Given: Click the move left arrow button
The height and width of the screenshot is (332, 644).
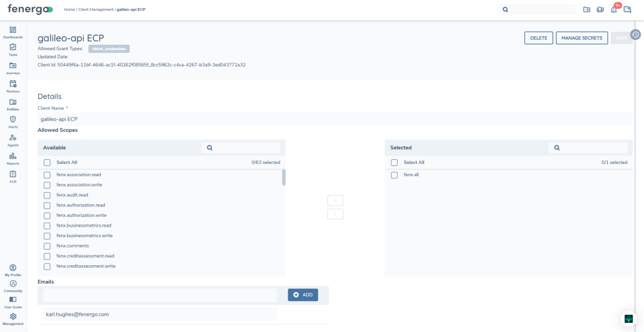Looking at the screenshot, I should tap(335, 214).
